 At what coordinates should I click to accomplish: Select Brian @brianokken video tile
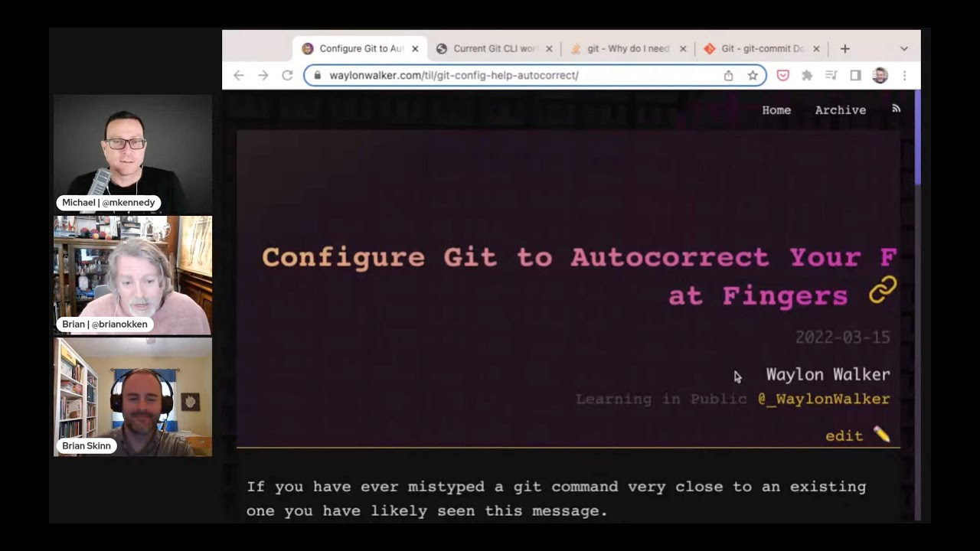coord(132,275)
